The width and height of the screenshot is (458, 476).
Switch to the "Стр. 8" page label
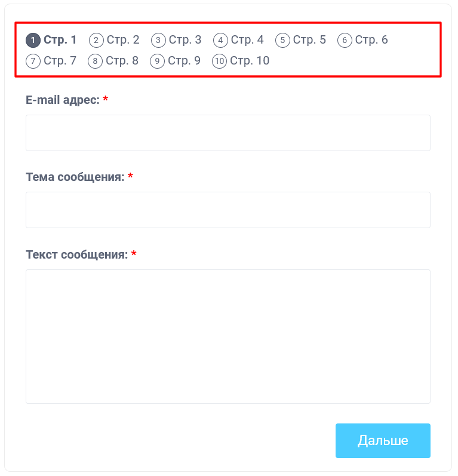[x=122, y=61]
